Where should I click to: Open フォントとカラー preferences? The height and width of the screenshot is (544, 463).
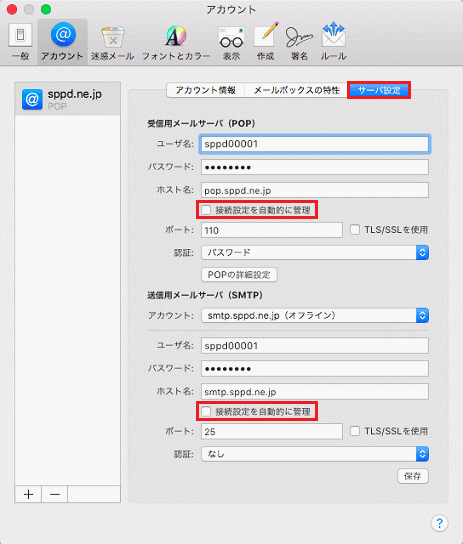point(176,42)
